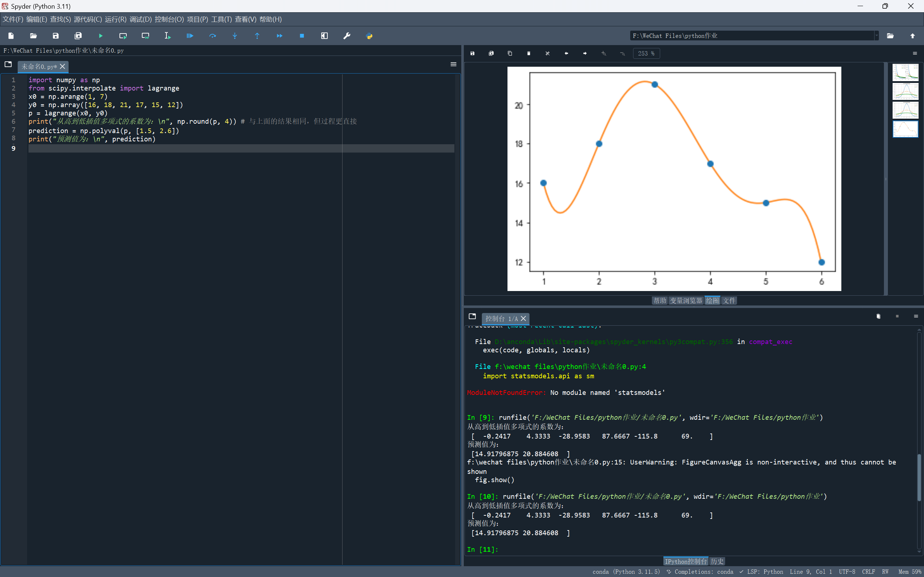Open Preferences via the wrench icon

pyautogui.click(x=347, y=36)
